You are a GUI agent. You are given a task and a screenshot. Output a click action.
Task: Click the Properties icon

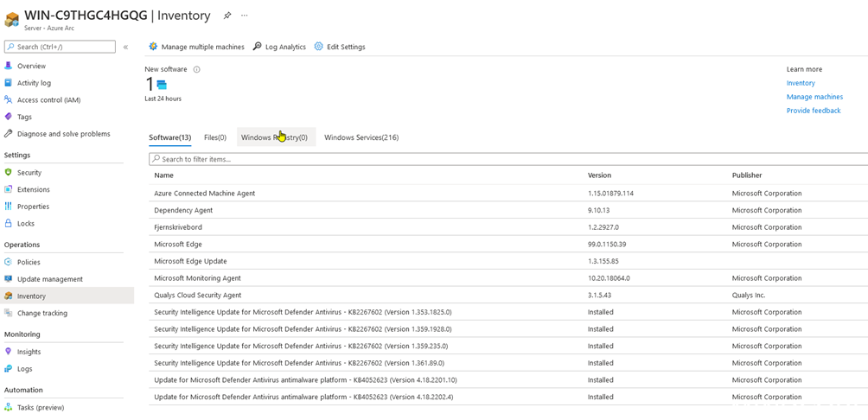8,207
